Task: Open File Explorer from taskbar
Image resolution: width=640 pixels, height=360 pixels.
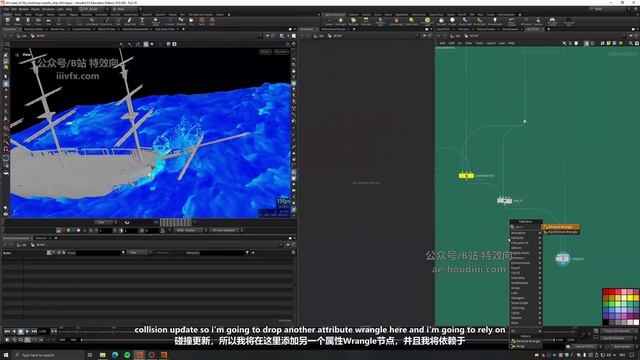Action: pyautogui.click(x=102, y=355)
